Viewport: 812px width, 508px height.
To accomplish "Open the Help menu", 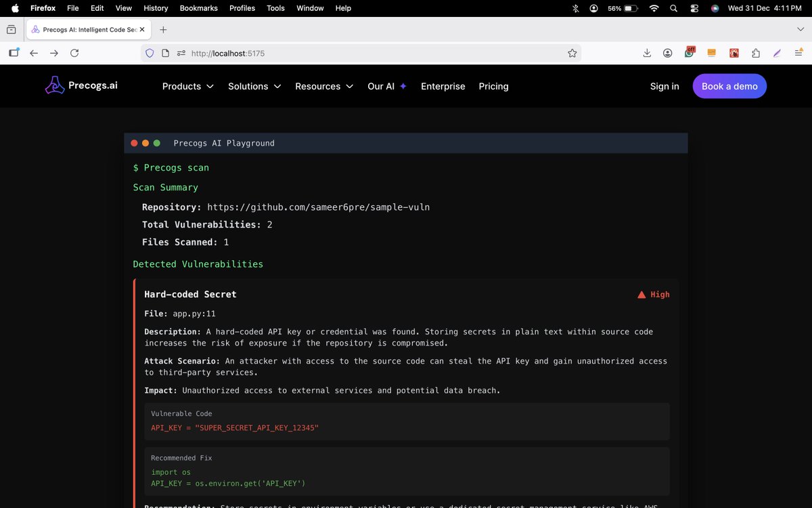I will [343, 8].
